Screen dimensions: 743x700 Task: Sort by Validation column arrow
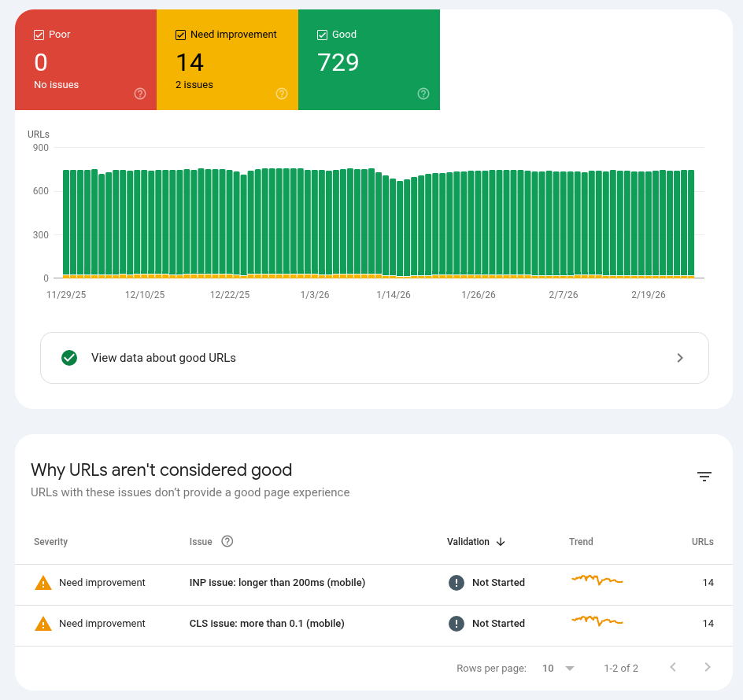click(x=501, y=542)
